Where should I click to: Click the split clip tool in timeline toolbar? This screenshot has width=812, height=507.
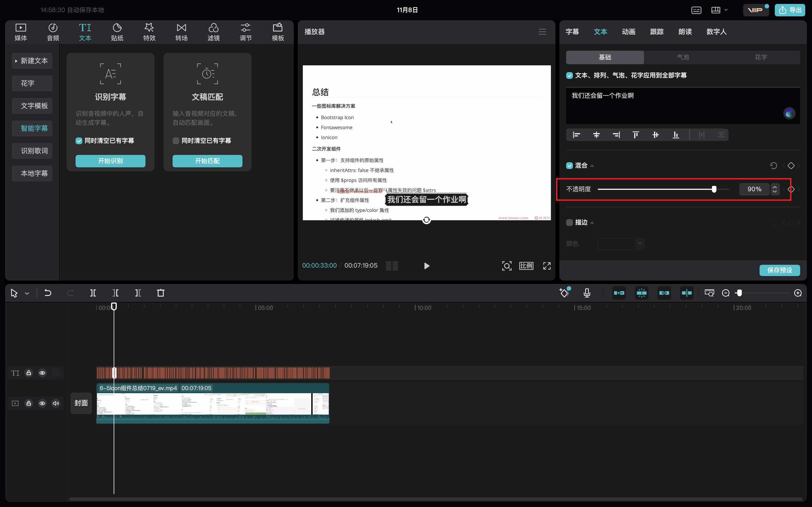93,293
